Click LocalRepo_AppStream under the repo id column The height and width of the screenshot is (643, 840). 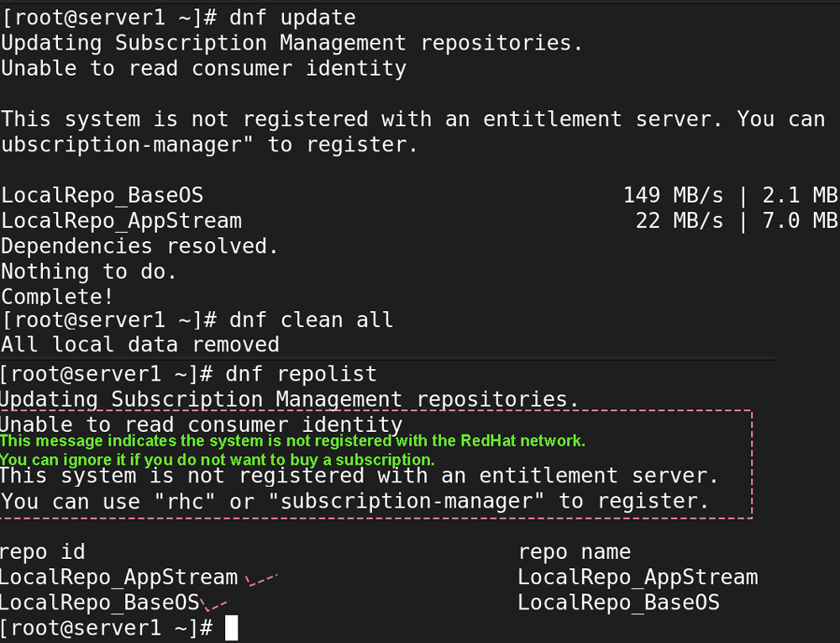coord(118,577)
